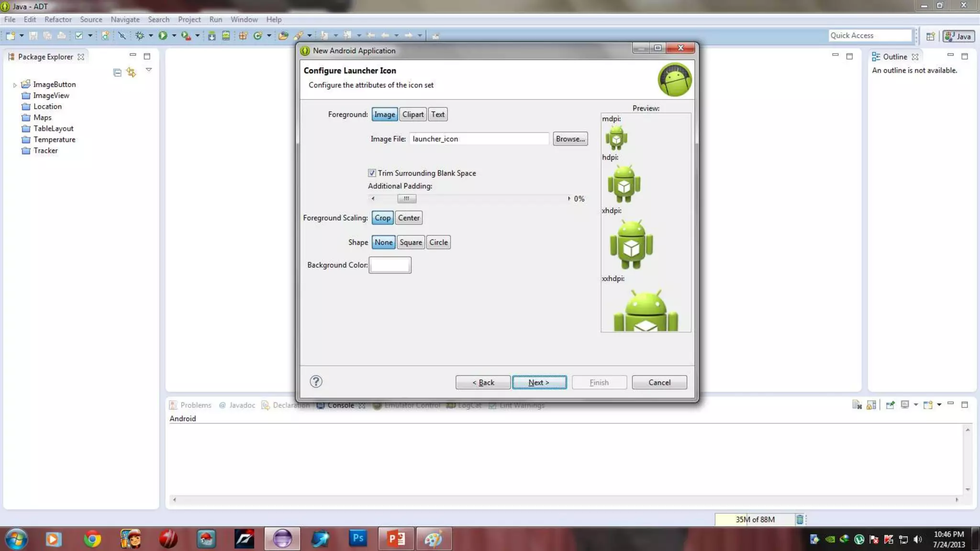Click the Next button in the wizard
Screen dimensions: 980x551
[539, 383]
